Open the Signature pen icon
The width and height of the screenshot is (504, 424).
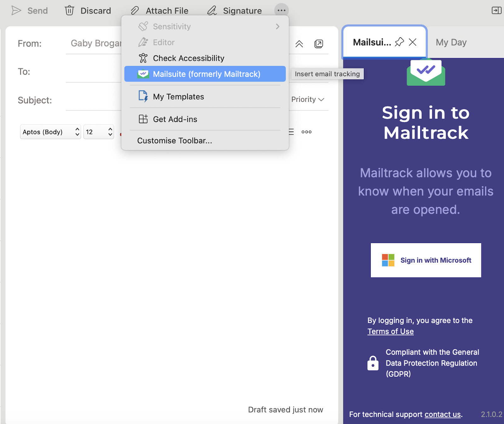tap(212, 11)
